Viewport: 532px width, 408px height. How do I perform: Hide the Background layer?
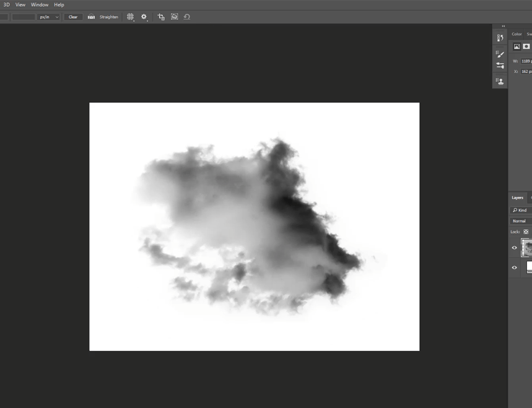(x=514, y=267)
